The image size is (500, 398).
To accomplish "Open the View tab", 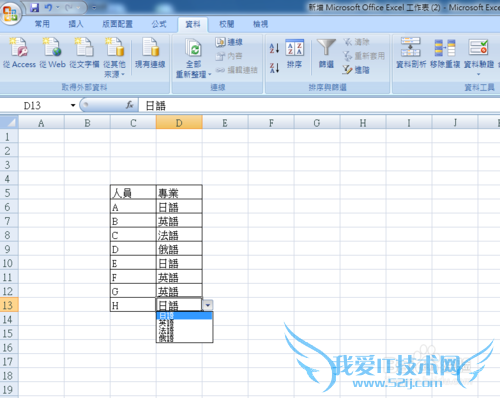I will [x=260, y=24].
